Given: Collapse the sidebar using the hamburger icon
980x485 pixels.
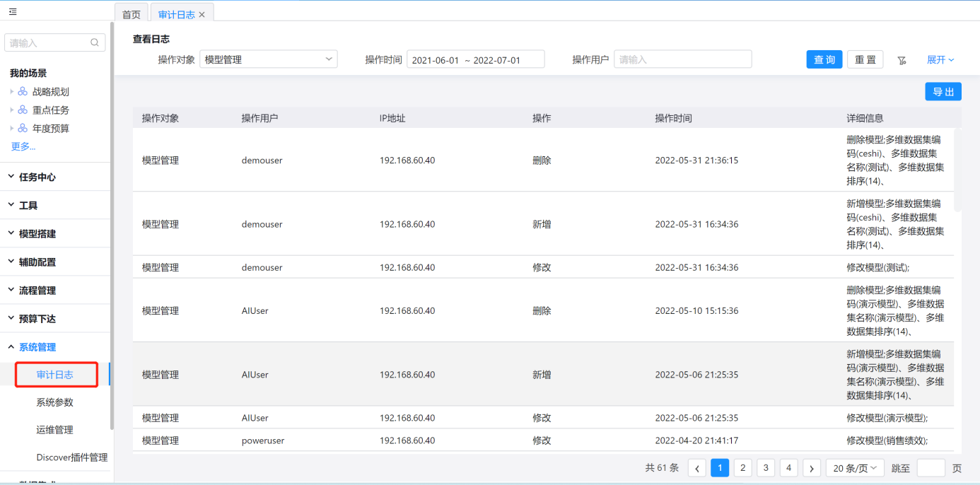Looking at the screenshot, I should pos(13,12).
